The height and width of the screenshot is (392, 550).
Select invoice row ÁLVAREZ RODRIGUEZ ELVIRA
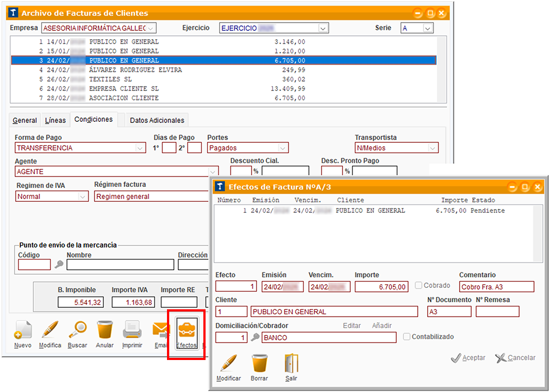click(135, 70)
